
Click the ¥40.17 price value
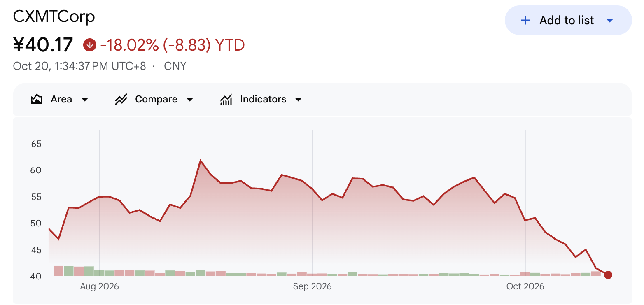[x=43, y=45]
